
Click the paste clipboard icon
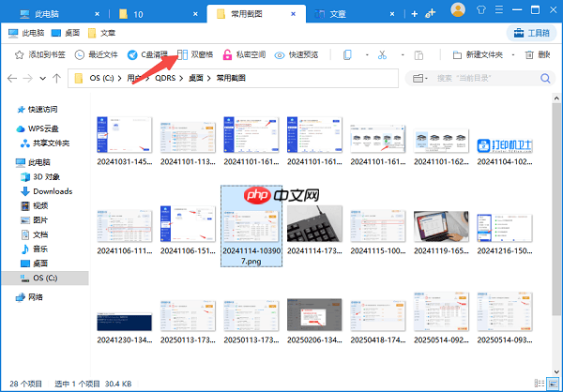418,55
